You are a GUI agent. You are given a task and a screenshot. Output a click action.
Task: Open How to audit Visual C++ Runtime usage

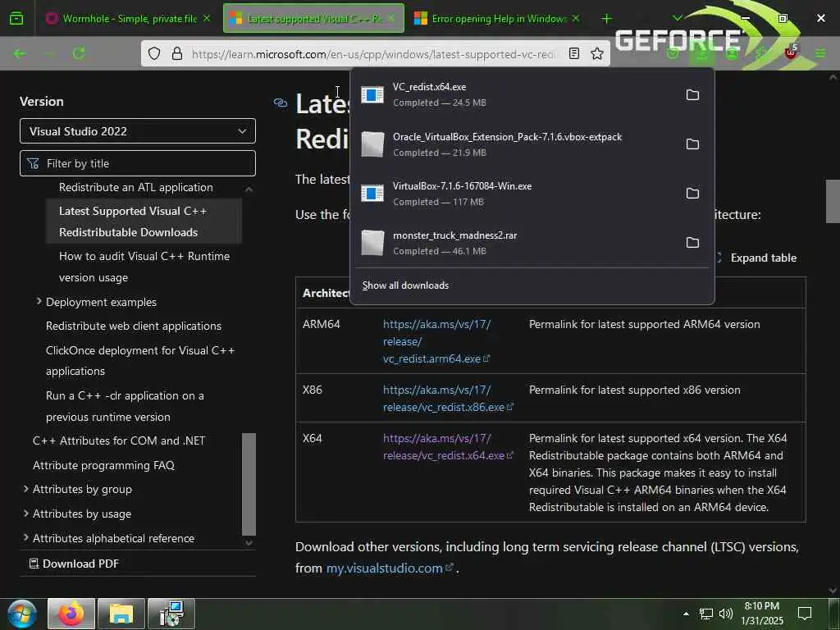(x=144, y=267)
